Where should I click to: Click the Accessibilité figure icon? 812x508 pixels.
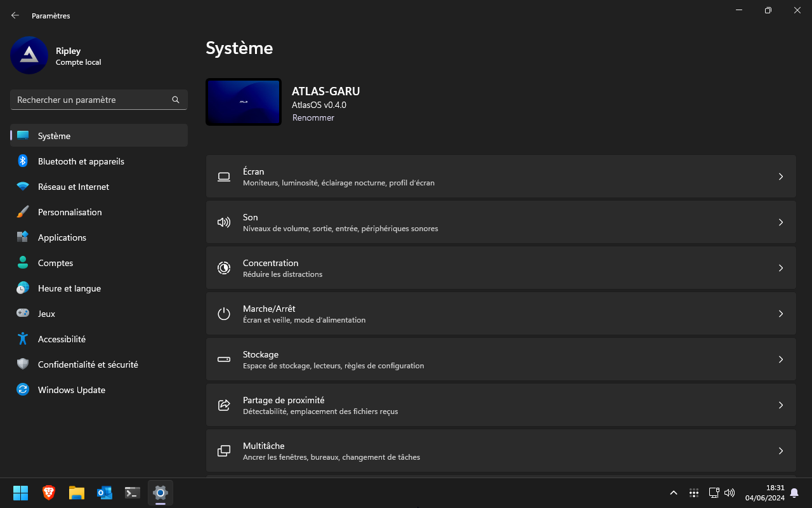click(23, 339)
